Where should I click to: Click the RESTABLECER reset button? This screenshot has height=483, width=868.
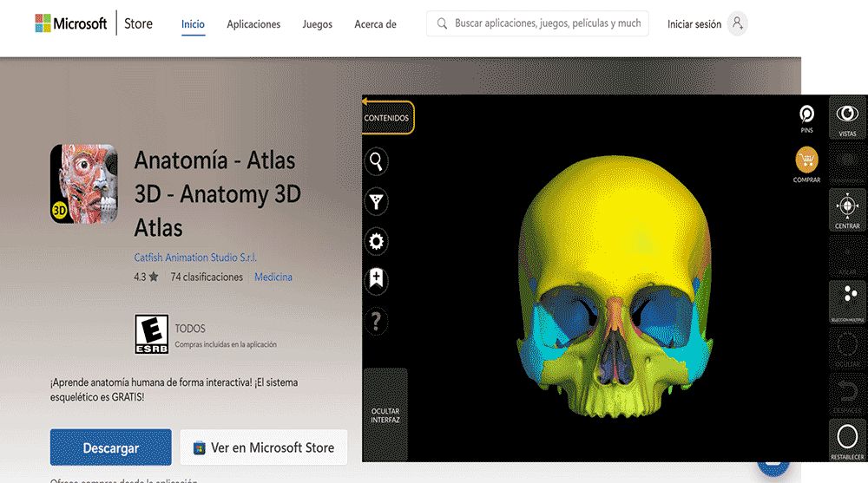847,440
